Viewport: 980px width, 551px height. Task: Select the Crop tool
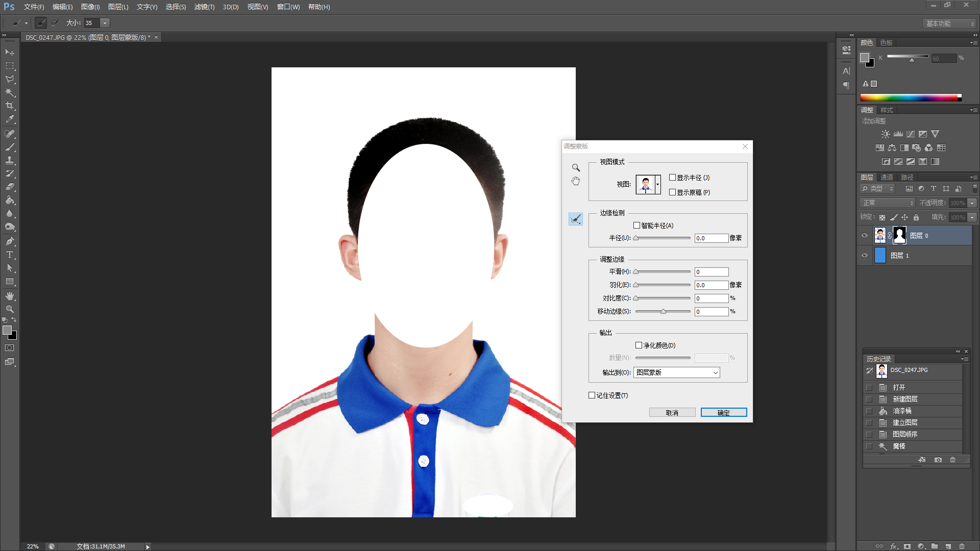coord(10,106)
